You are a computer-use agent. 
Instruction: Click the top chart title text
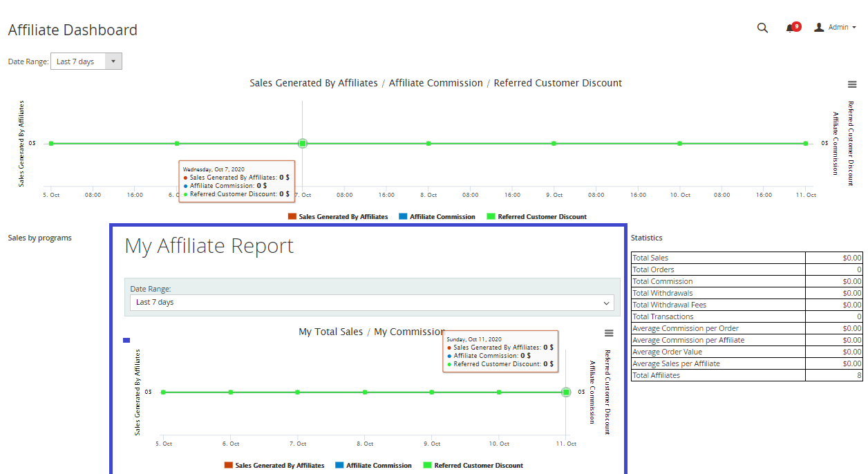click(436, 83)
